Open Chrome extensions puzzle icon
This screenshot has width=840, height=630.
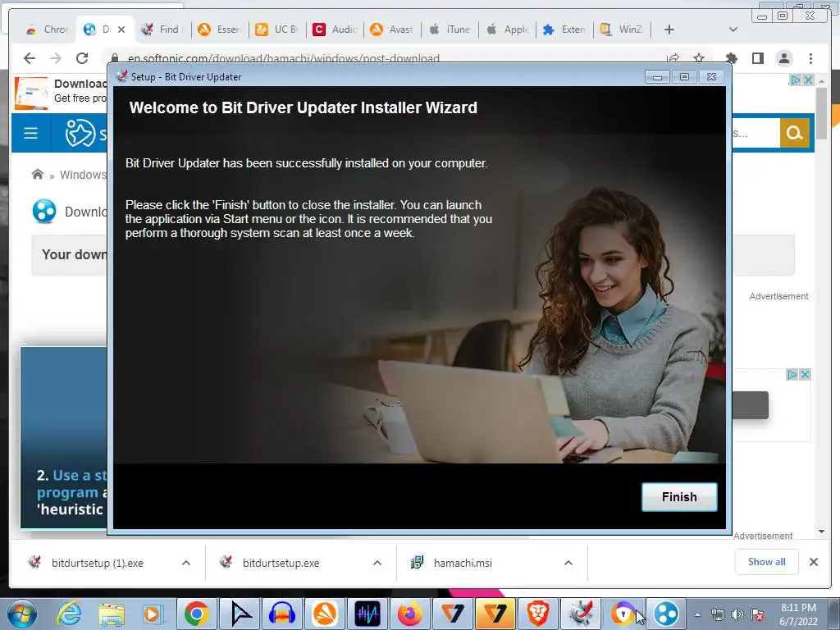tap(731, 58)
